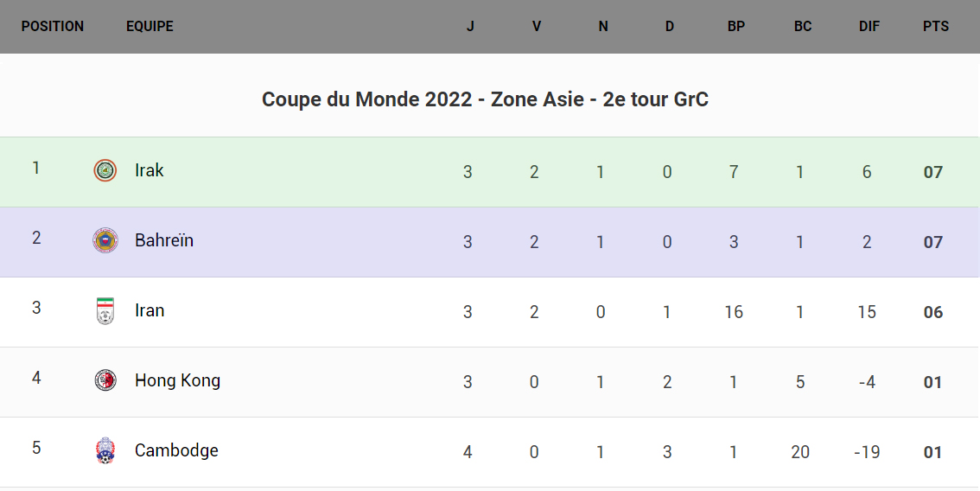Click the Bahreïn team crest icon
The width and height of the screenshot is (980, 491).
point(105,240)
